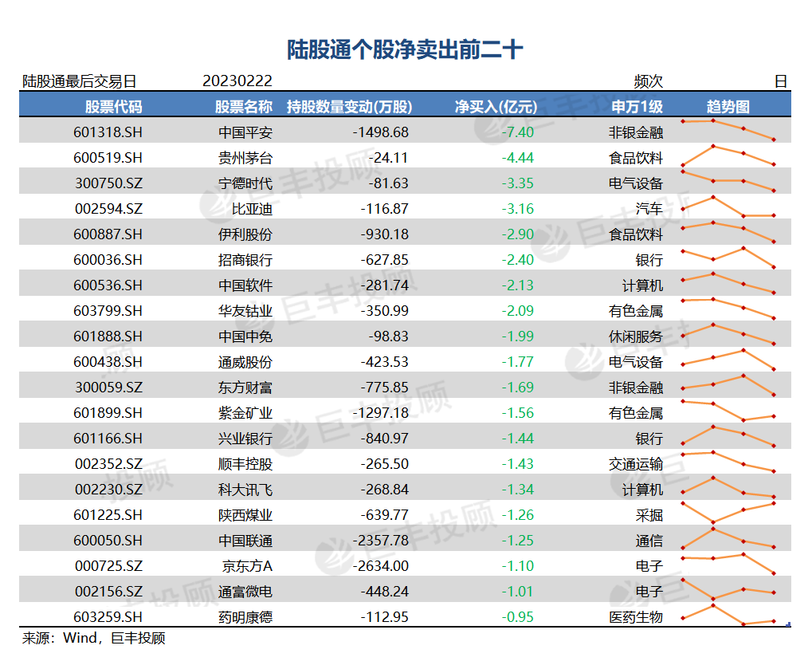Click the 通信 industry cell

tap(649, 541)
